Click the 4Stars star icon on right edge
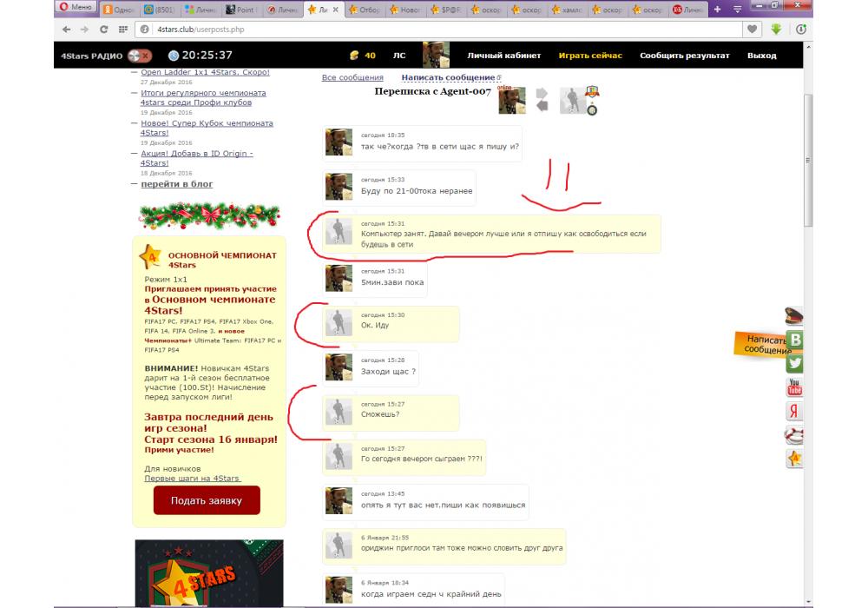The width and height of the screenshot is (868, 608). point(794,459)
